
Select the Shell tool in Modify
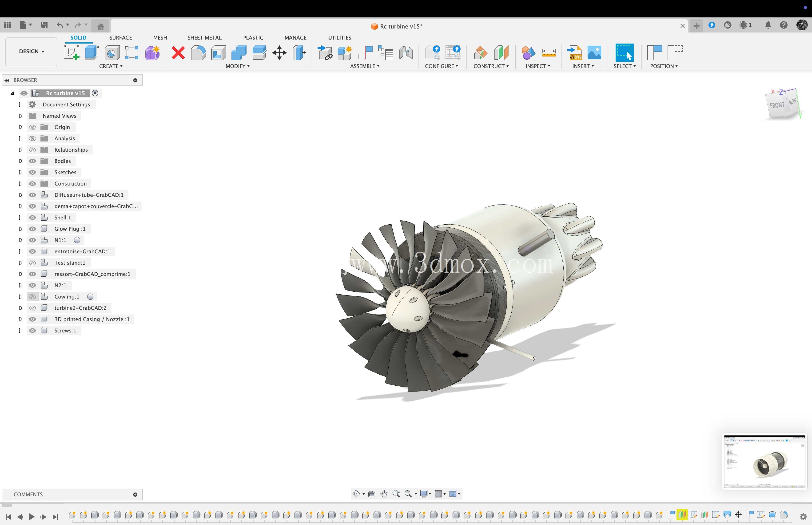pyautogui.click(x=219, y=53)
